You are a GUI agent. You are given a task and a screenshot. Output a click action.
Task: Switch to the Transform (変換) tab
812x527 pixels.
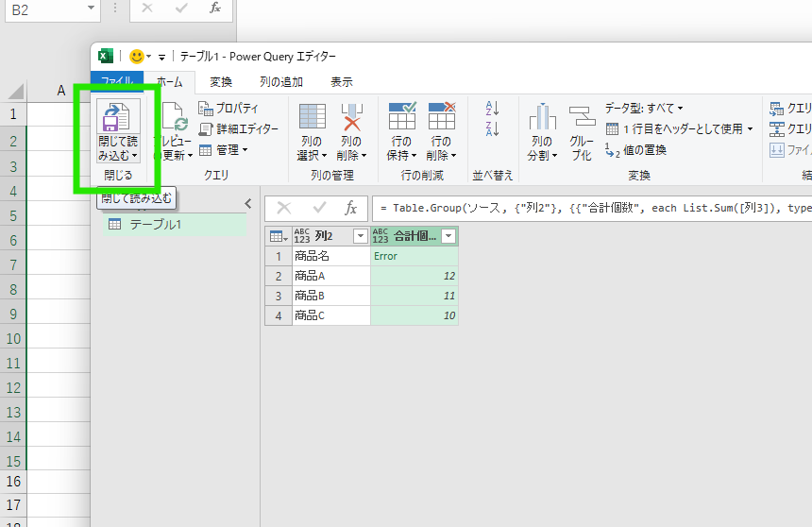pos(221,82)
